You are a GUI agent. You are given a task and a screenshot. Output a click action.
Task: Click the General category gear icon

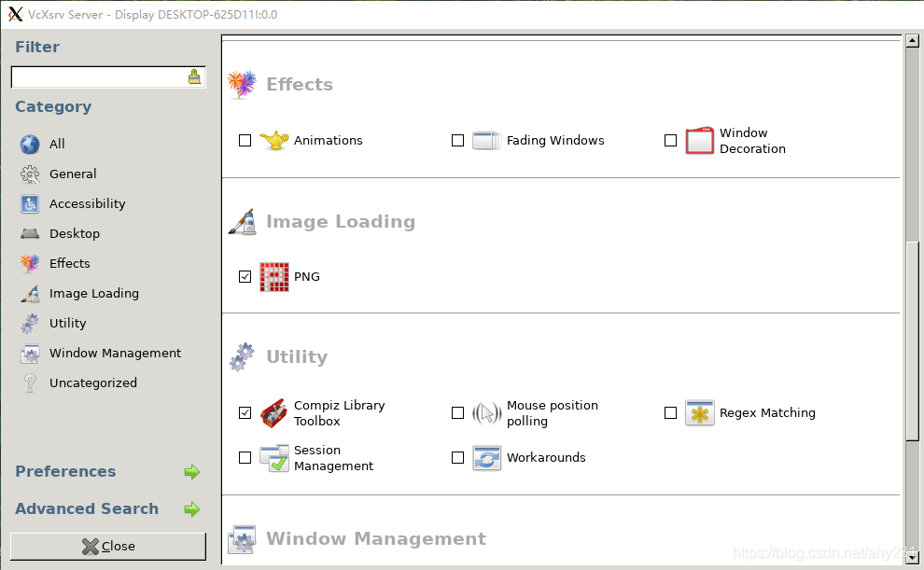click(x=30, y=174)
